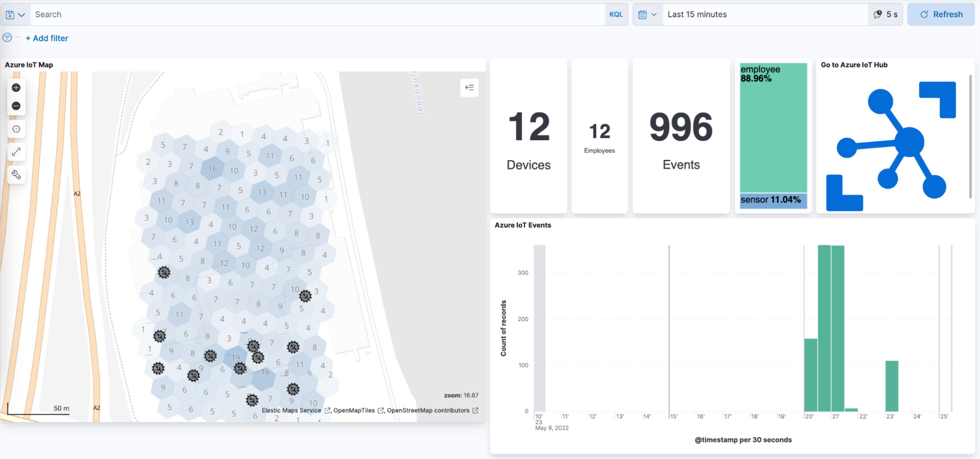Focus the Search query bar

point(318,15)
